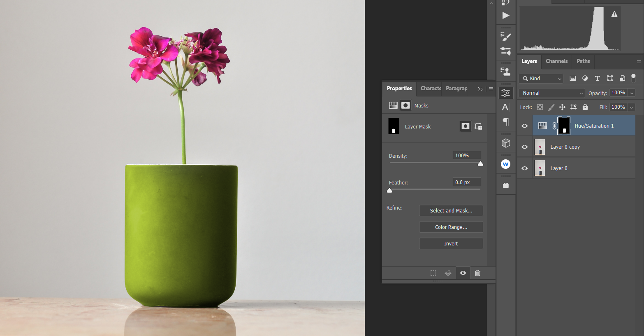Select the Properties tab

point(399,89)
